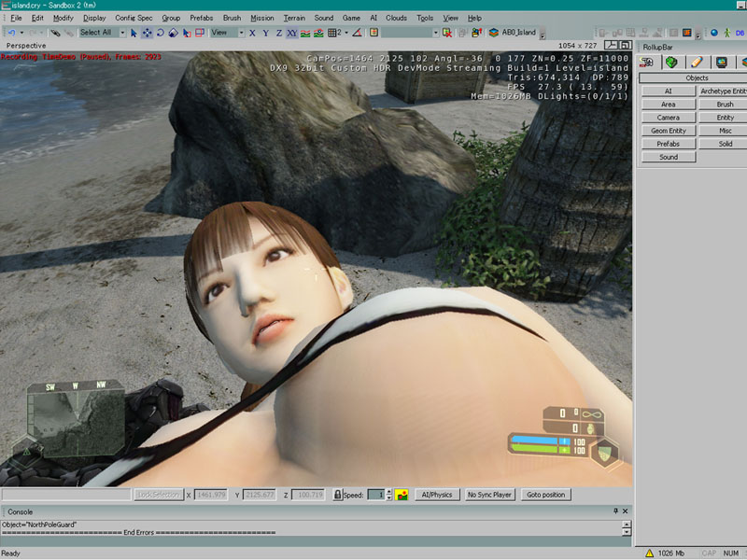Click the Area button in Objects panel
The image size is (747, 560).
point(669,105)
